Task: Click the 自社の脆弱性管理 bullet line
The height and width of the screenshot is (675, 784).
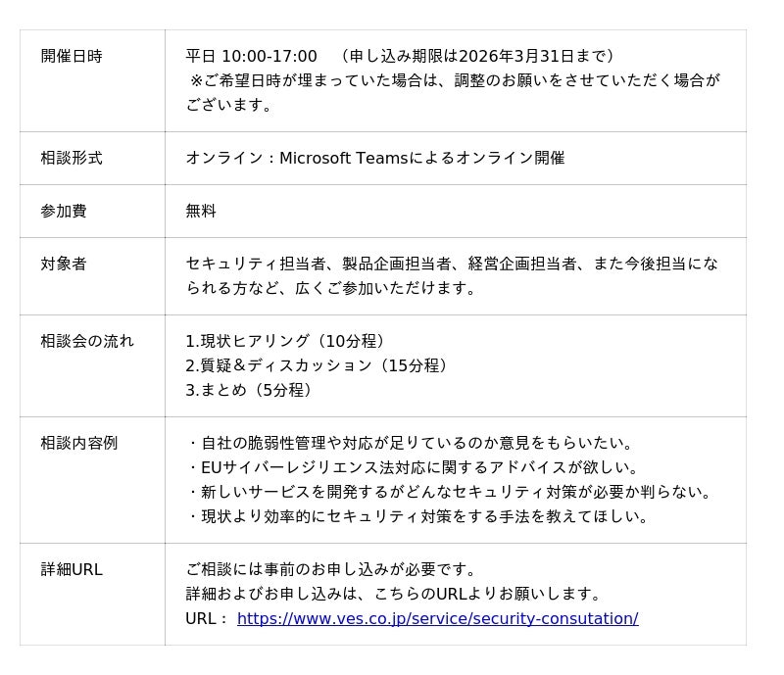Action: [x=413, y=443]
